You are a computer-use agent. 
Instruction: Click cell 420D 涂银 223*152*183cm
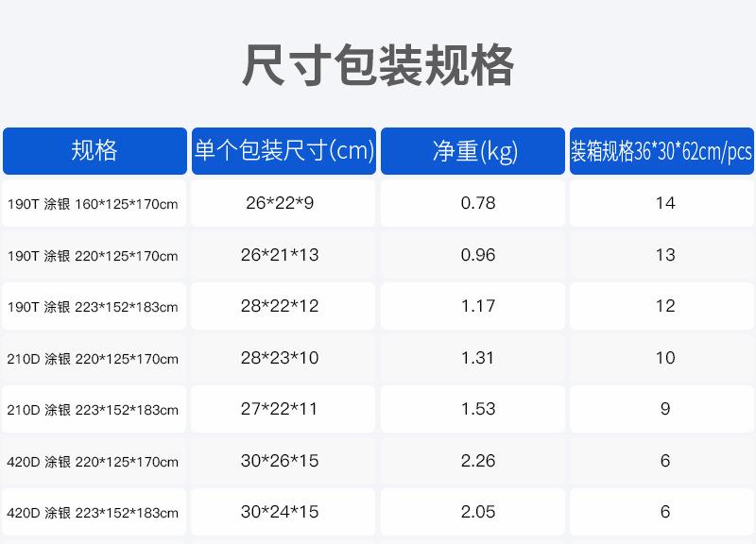tap(93, 513)
